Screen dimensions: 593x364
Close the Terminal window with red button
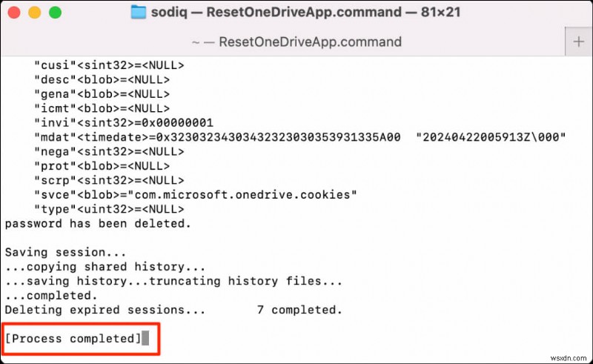[x=14, y=13]
